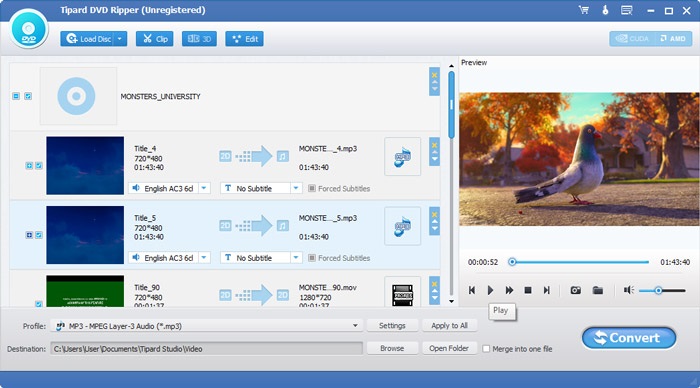Enable Merge into one file
The image size is (700, 388).
486,349
